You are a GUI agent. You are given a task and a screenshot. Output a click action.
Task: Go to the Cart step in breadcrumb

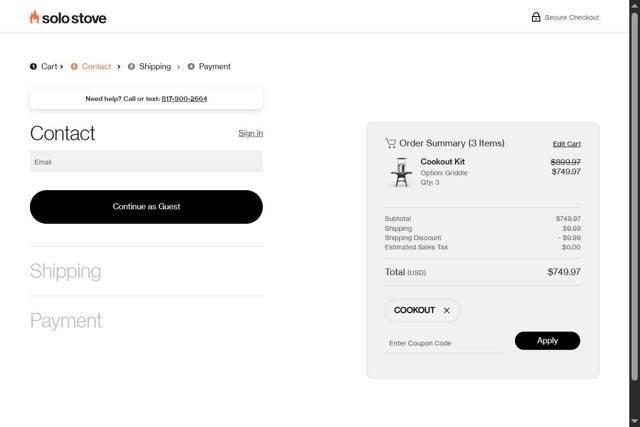pyautogui.click(x=48, y=67)
